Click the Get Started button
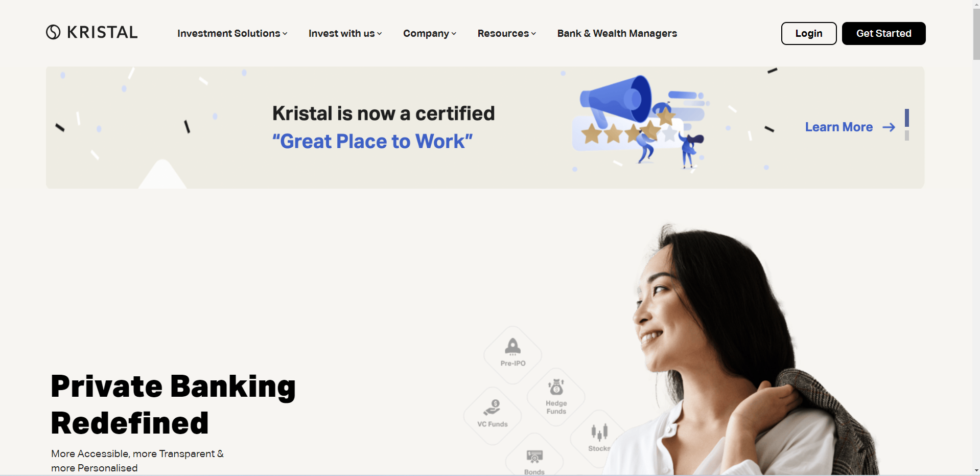This screenshot has width=980, height=476. tap(884, 33)
